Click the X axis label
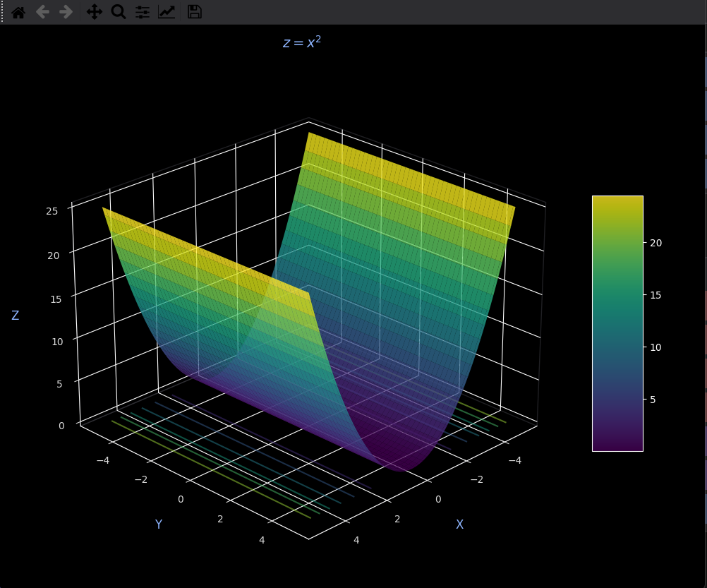The image size is (707, 588). [x=459, y=524]
